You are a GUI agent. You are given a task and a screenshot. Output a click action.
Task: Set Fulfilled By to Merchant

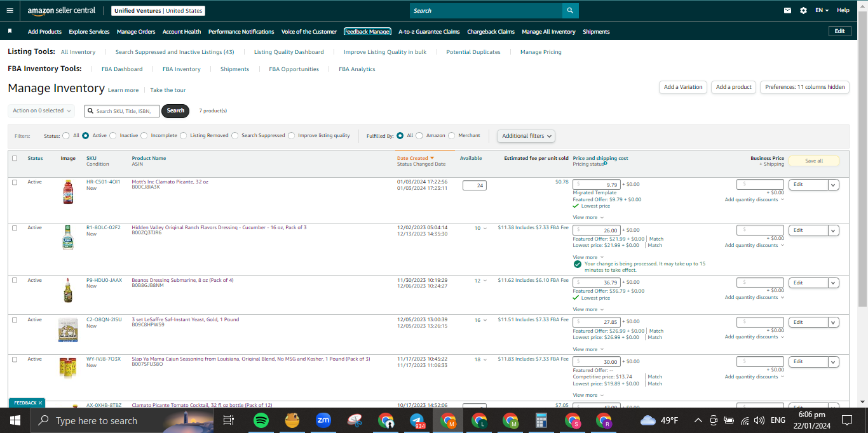coord(452,135)
